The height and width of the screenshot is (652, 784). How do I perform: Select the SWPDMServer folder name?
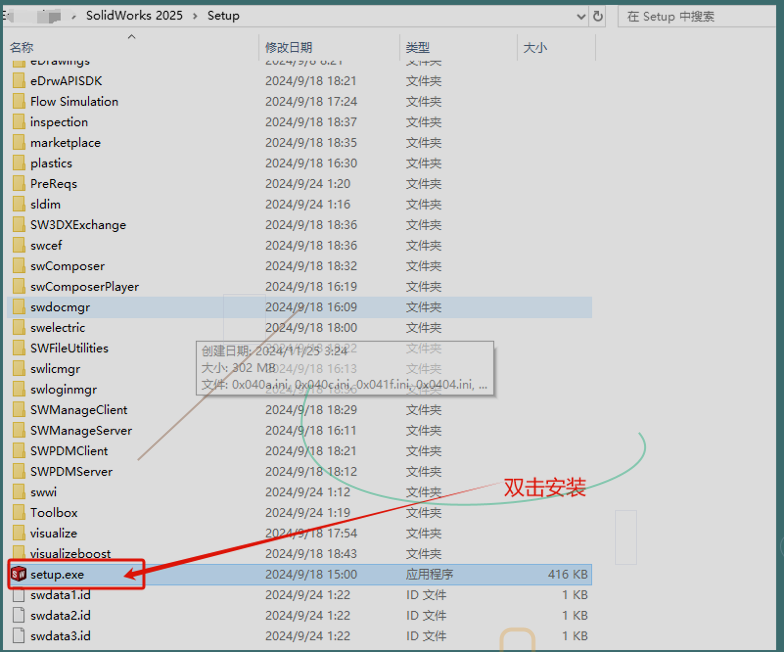coord(72,472)
